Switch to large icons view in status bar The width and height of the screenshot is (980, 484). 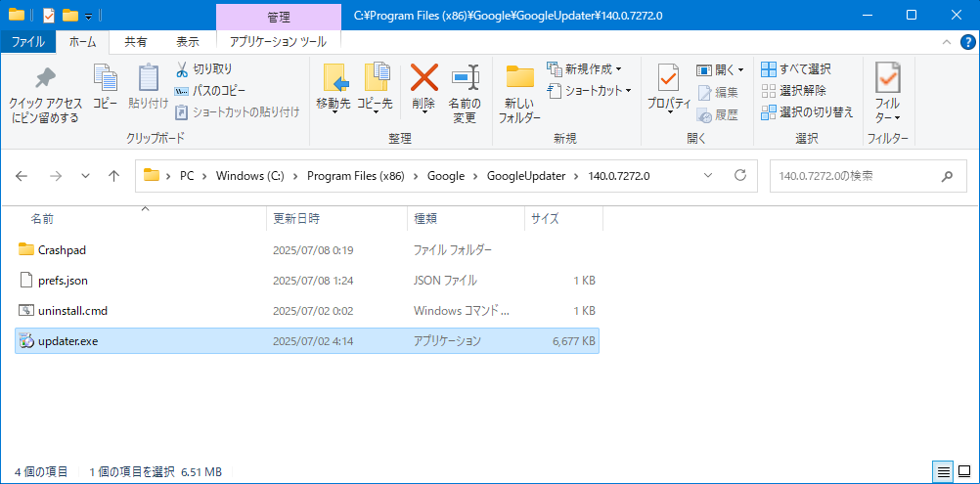point(965,471)
